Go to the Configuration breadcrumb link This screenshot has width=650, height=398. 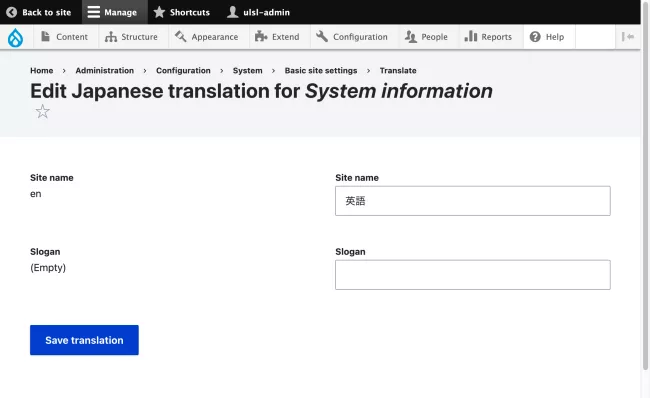183,70
